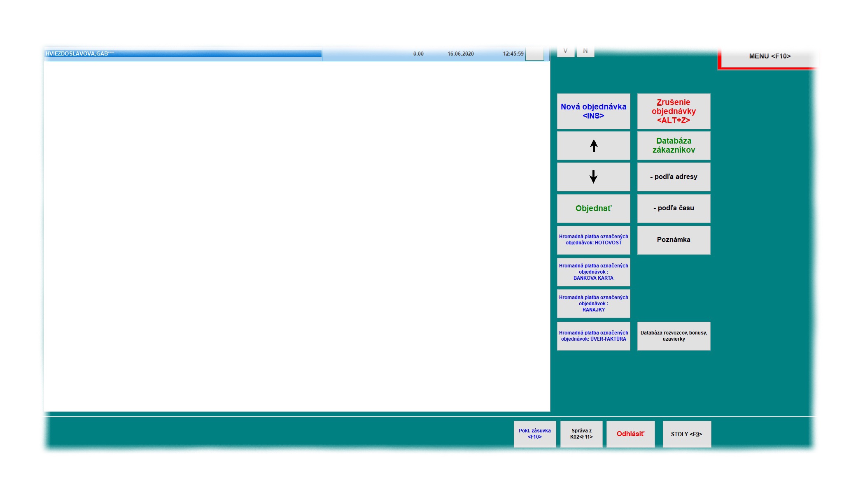Sort orders with podľa času
Screen dimensions: 865x504
(x=674, y=209)
